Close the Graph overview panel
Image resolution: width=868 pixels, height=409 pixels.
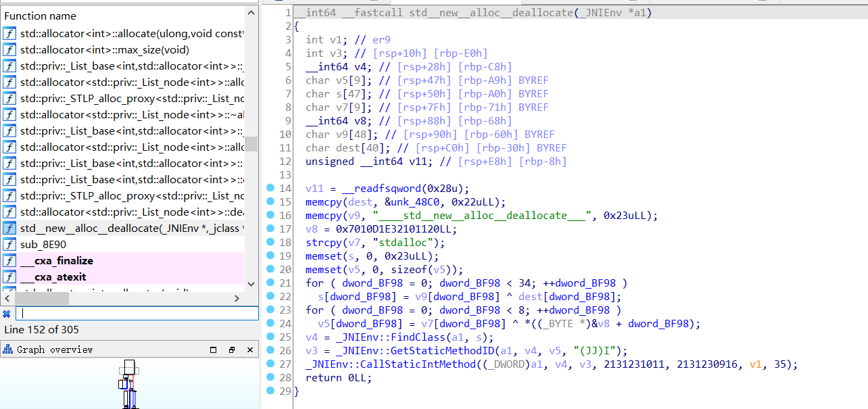[x=249, y=350]
